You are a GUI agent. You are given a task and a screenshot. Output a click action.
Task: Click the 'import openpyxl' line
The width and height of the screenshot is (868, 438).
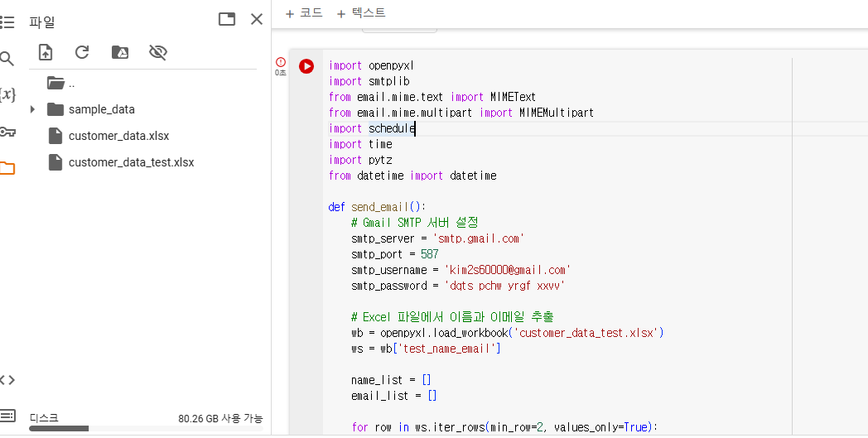pos(371,66)
